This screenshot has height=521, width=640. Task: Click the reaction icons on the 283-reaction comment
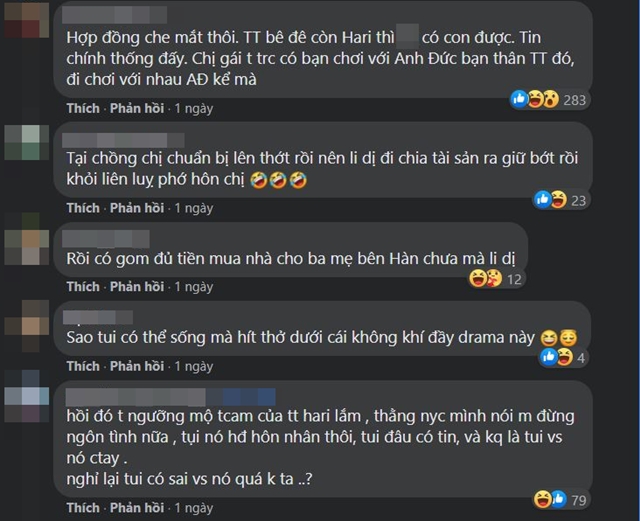click(535, 99)
